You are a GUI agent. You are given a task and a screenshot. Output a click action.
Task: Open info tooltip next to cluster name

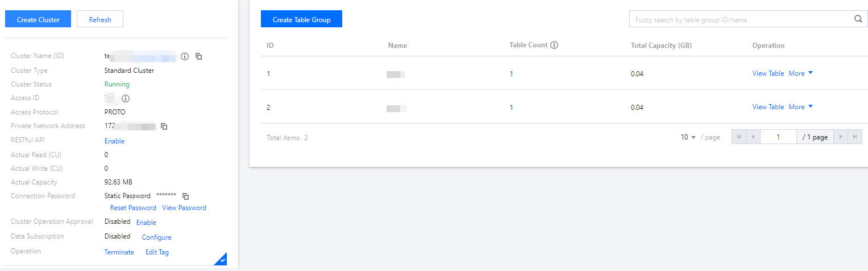pyautogui.click(x=185, y=56)
